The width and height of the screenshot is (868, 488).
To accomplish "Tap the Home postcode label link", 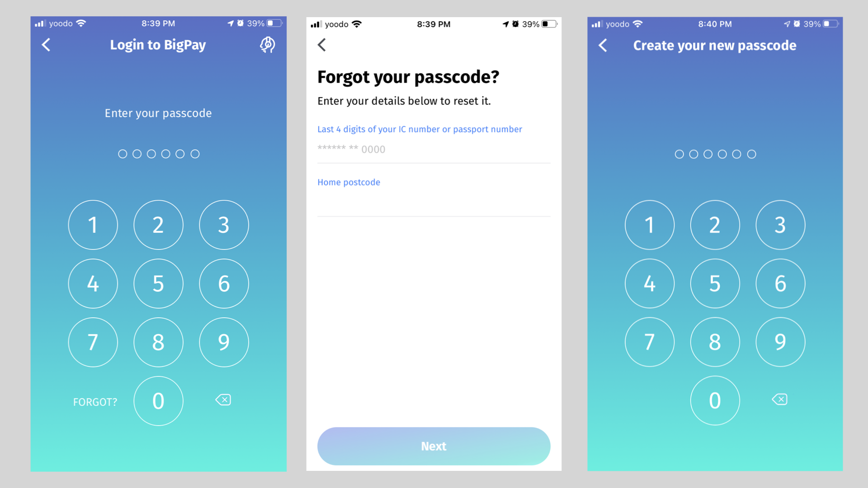I will point(349,182).
